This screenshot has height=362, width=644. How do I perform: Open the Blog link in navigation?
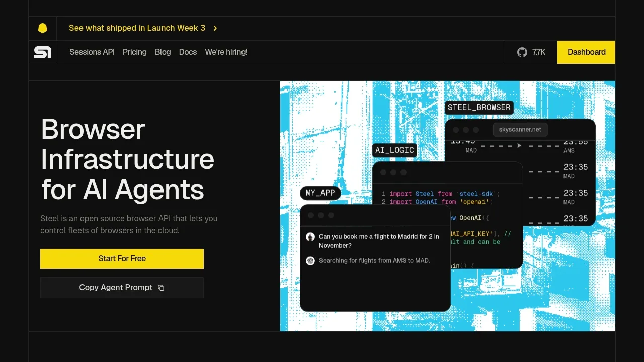(163, 52)
